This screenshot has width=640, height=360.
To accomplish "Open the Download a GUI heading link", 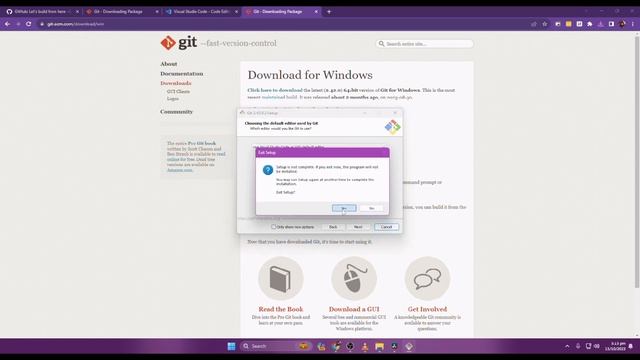I will pyautogui.click(x=354, y=309).
